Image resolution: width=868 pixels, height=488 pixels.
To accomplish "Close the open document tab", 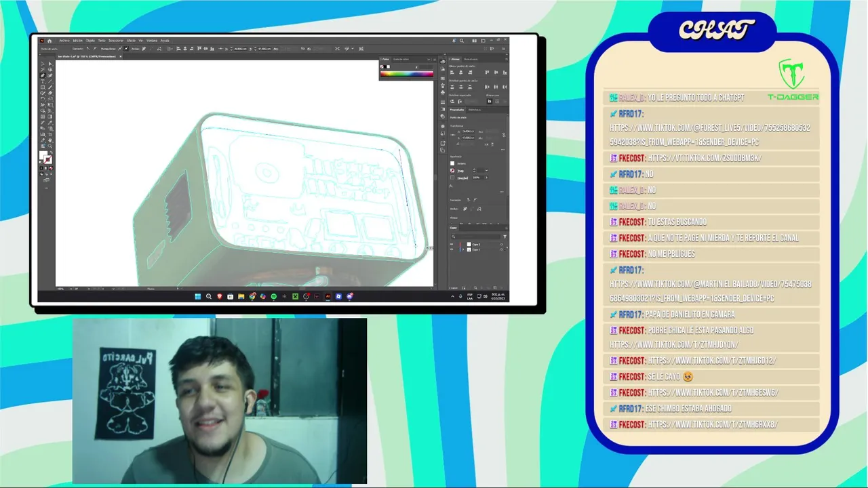I will (x=120, y=56).
